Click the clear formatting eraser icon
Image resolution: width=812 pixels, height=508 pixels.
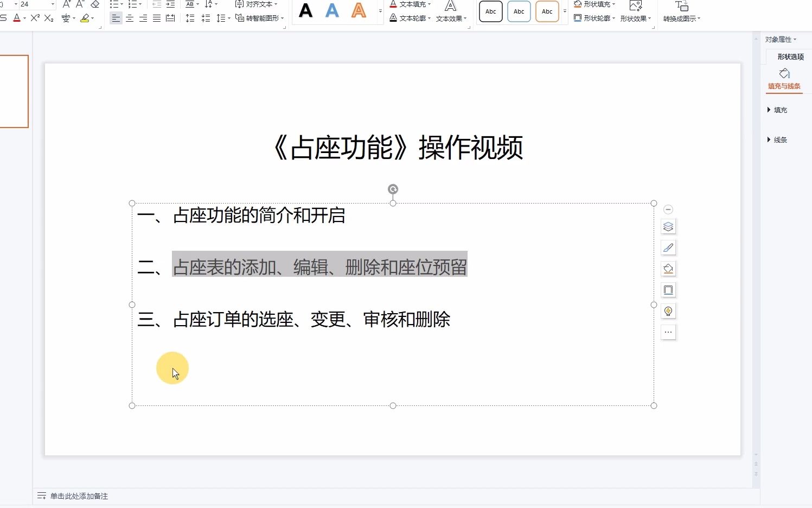95,4
